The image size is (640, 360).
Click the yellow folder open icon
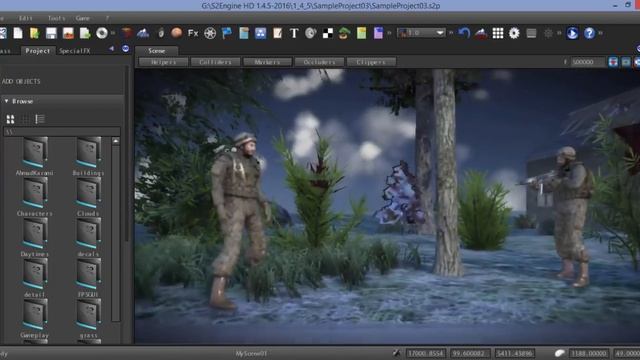[x=34, y=33]
